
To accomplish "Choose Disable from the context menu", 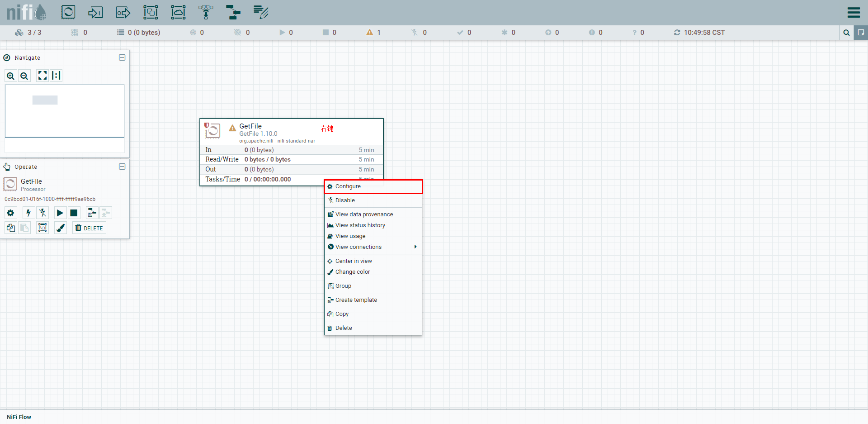I will pos(373,200).
